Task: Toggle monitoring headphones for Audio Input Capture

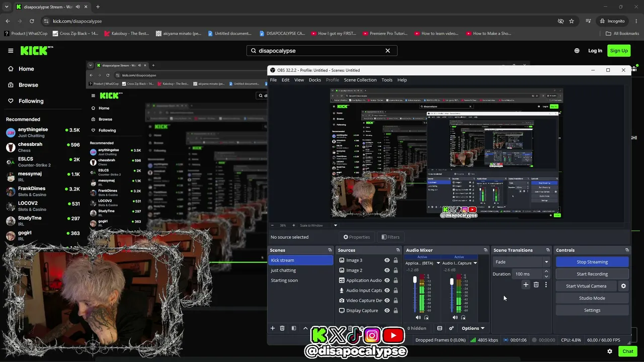Action: (463, 317)
